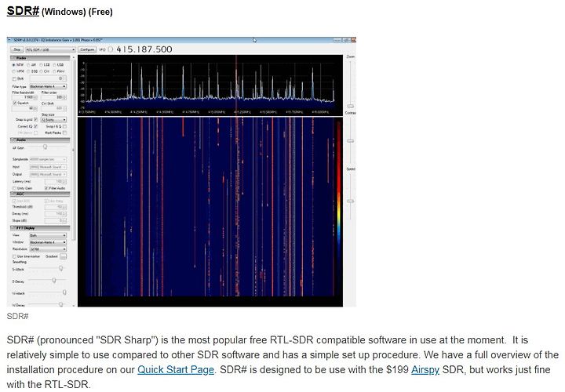Open the Samplerate dropdown
The height and width of the screenshot is (392, 565).
point(48,159)
